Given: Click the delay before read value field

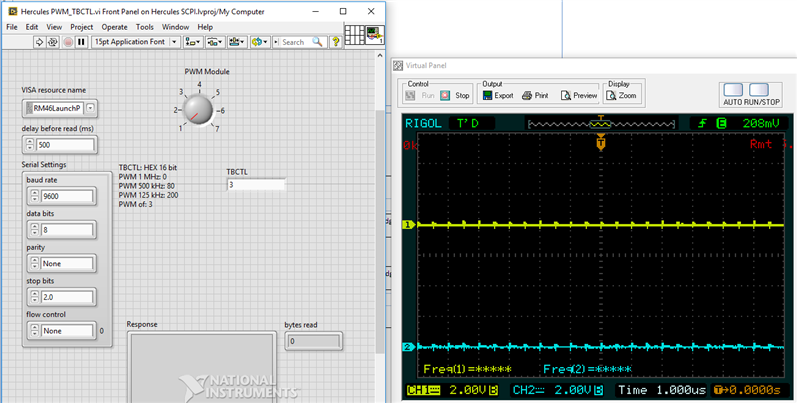Looking at the screenshot, I should [65, 144].
